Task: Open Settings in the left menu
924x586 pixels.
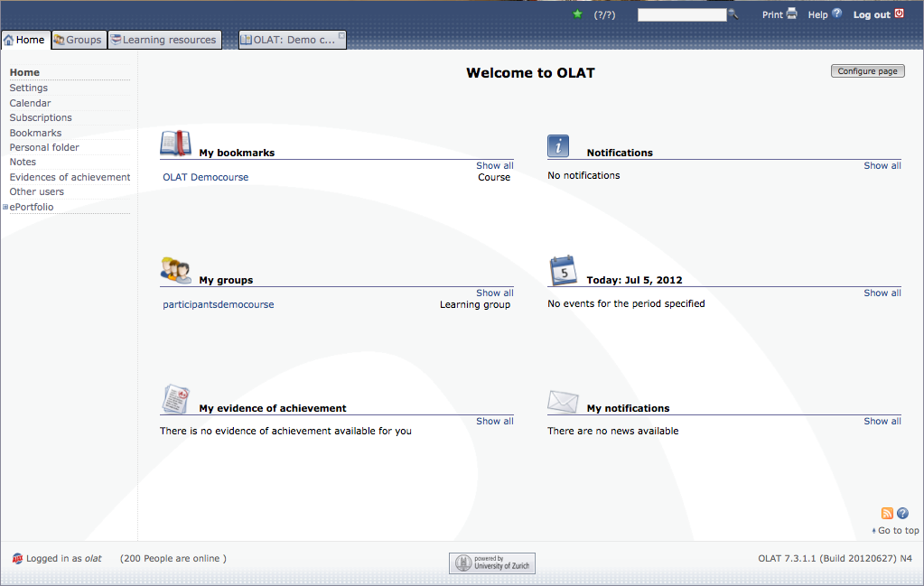Action: tap(29, 88)
